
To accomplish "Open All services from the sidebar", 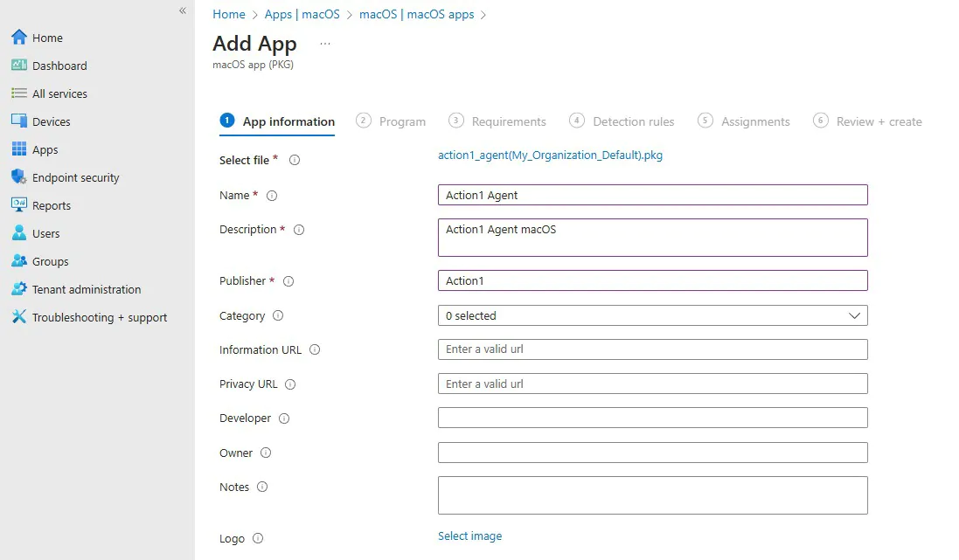I will coord(18,93).
